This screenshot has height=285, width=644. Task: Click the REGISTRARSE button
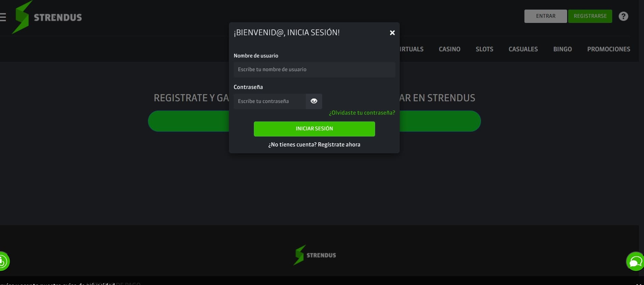[x=590, y=16]
